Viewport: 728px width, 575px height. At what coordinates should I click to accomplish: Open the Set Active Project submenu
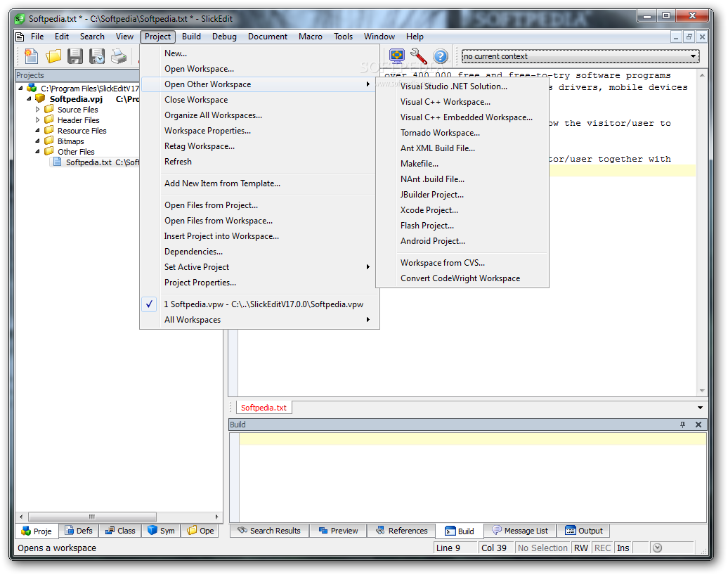click(x=259, y=267)
